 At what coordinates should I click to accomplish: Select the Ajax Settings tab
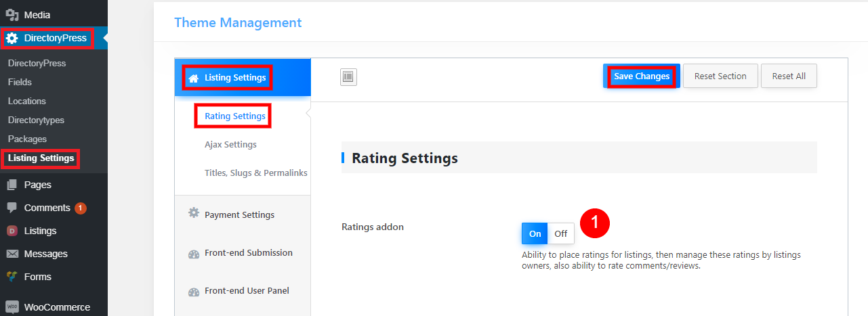(230, 144)
